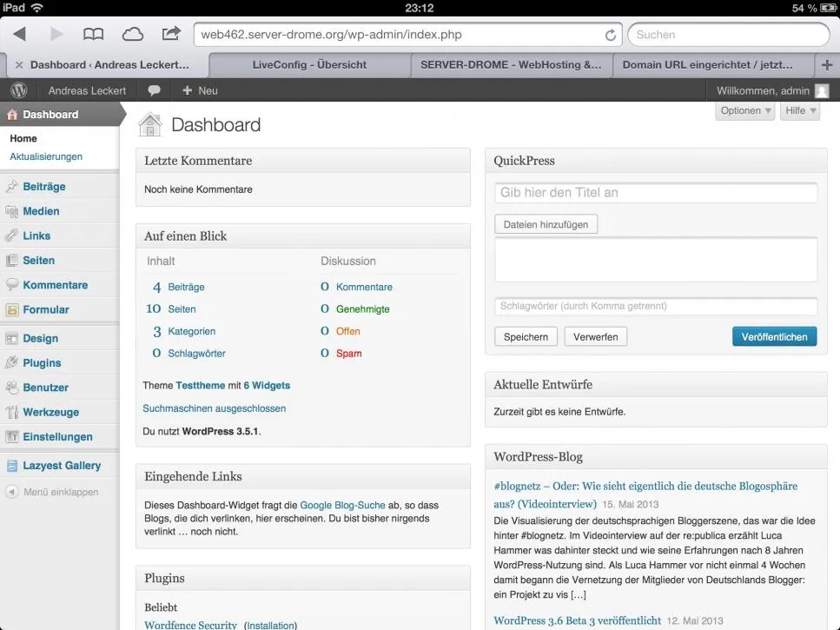Expand the Hilfe dropdown
Image resolution: width=840 pixels, height=630 pixels.
pos(800,110)
